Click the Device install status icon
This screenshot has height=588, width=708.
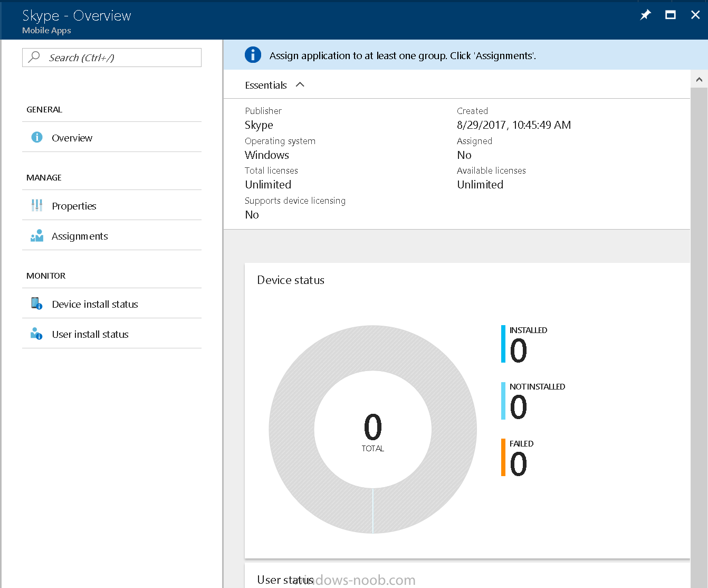pos(36,304)
